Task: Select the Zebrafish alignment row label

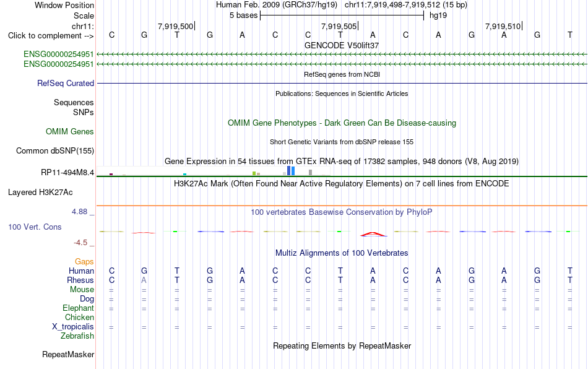Action: 77,336
